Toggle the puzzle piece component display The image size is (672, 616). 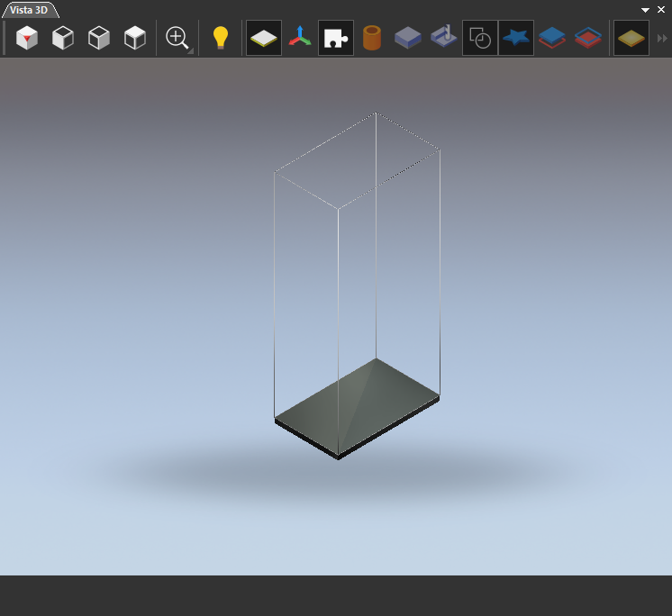[x=336, y=38]
